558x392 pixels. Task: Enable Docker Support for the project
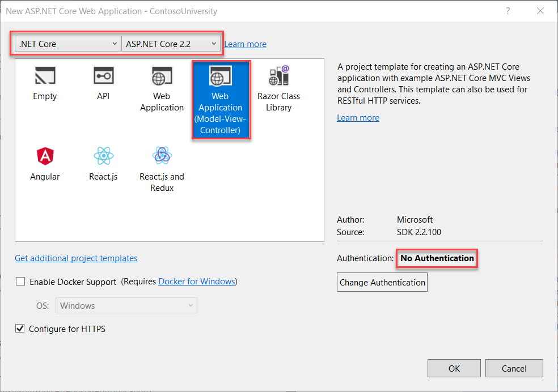[x=20, y=281]
